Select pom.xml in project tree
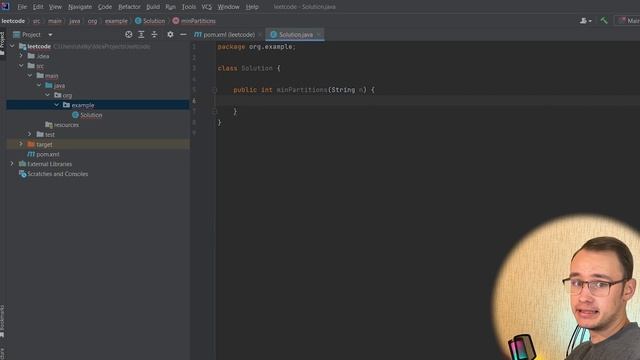Image resolution: width=640 pixels, height=360 pixels. (x=48, y=154)
